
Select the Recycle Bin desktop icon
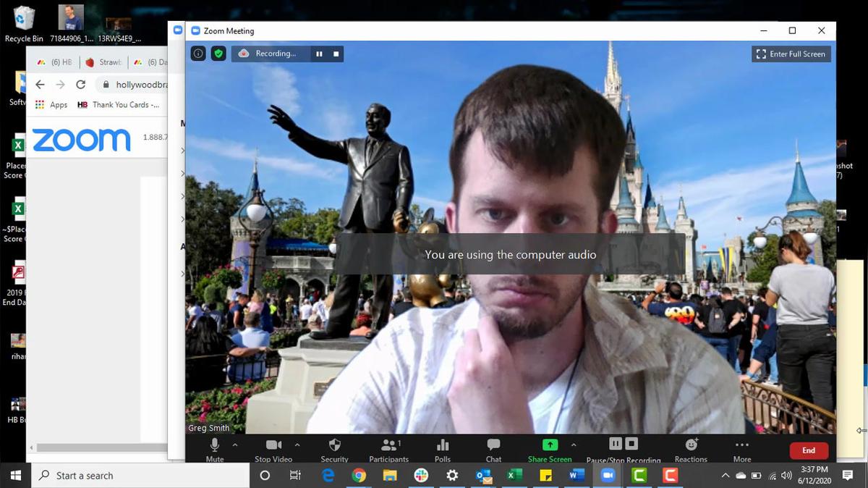[x=24, y=24]
